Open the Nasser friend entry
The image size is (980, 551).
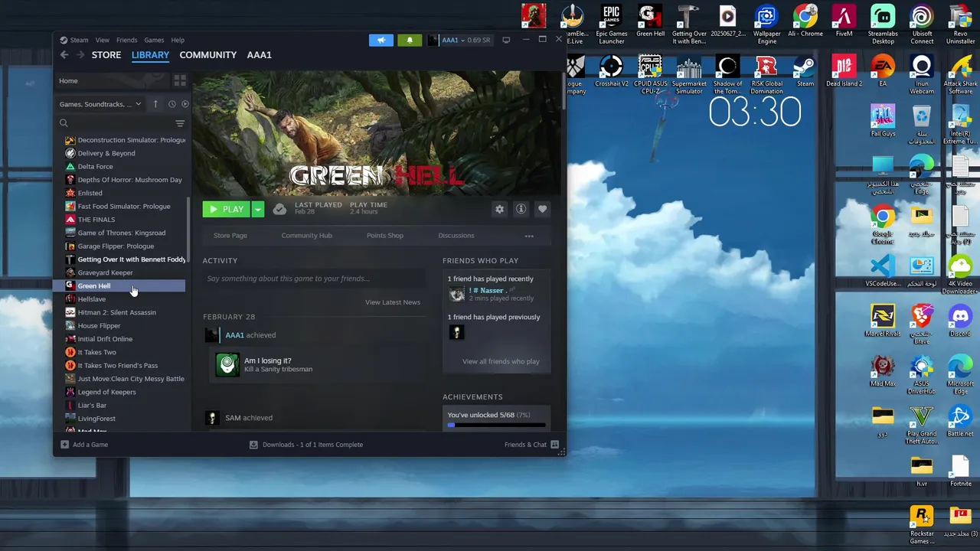[x=496, y=294]
